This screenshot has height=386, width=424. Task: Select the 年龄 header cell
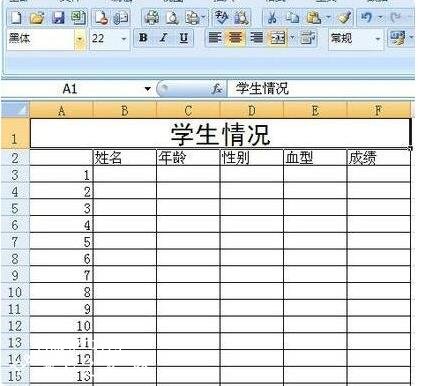coord(188,157)
